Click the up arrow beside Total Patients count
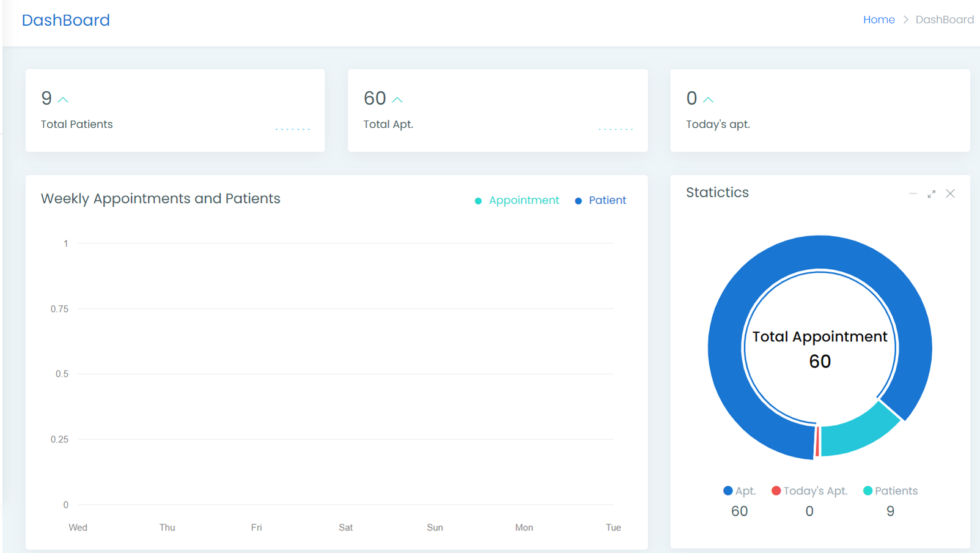Image resolution: width=980 pixels, height=553 pixels. 63,100
